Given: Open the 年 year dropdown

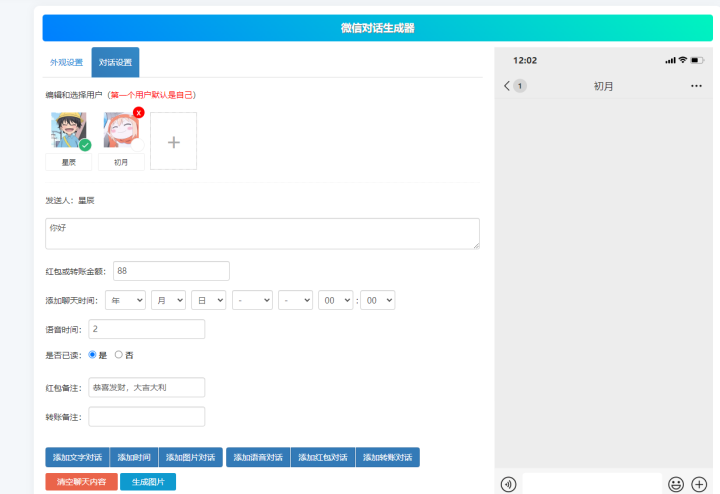Looking at the screenshot, I should click(x=125, y=300).
